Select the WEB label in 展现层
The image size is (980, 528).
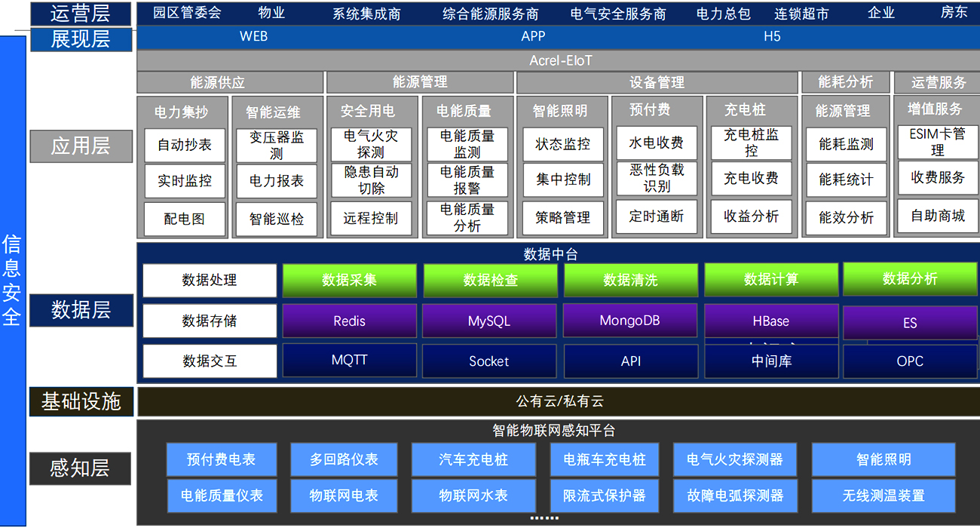pyautogui.click(x=253, y=36)
